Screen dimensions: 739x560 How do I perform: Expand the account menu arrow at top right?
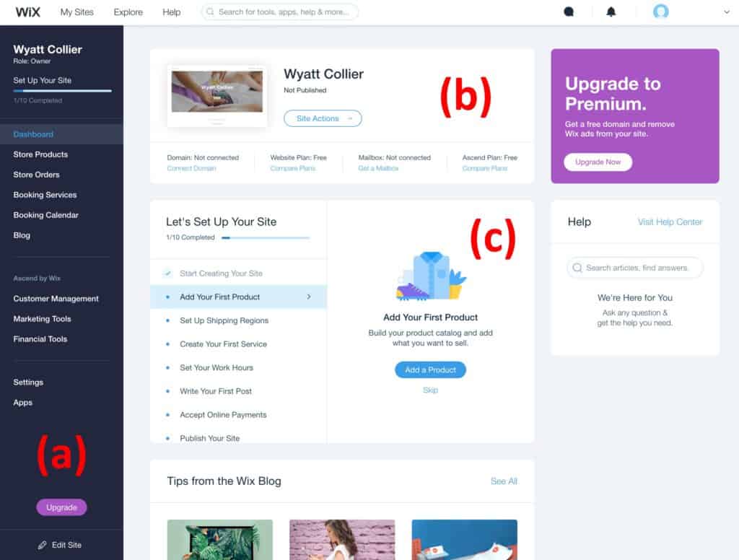coord(726,12)
